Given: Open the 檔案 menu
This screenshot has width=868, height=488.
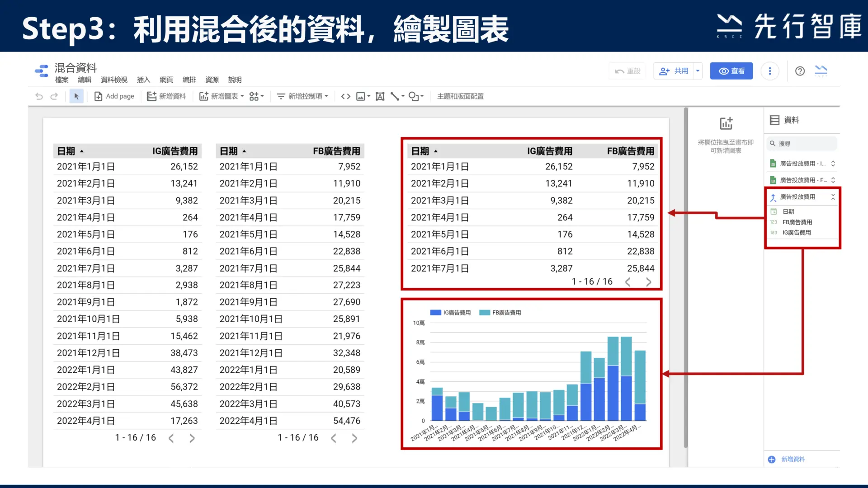Looking at the screenshot, I should coord(62,80).
